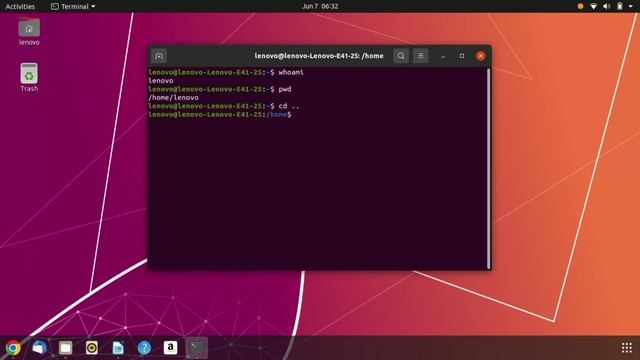Click the current /home prompt line

(x=220, y=115)
